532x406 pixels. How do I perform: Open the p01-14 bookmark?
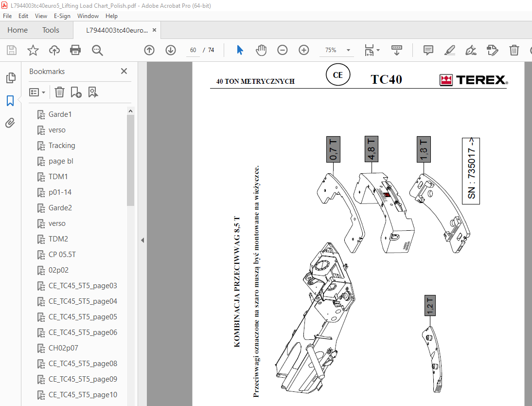pos(60,192)
